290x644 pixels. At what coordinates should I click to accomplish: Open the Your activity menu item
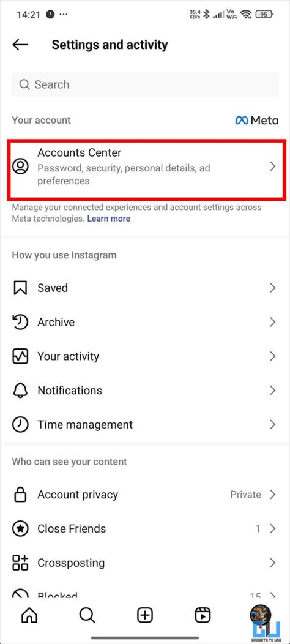point(145,356)
